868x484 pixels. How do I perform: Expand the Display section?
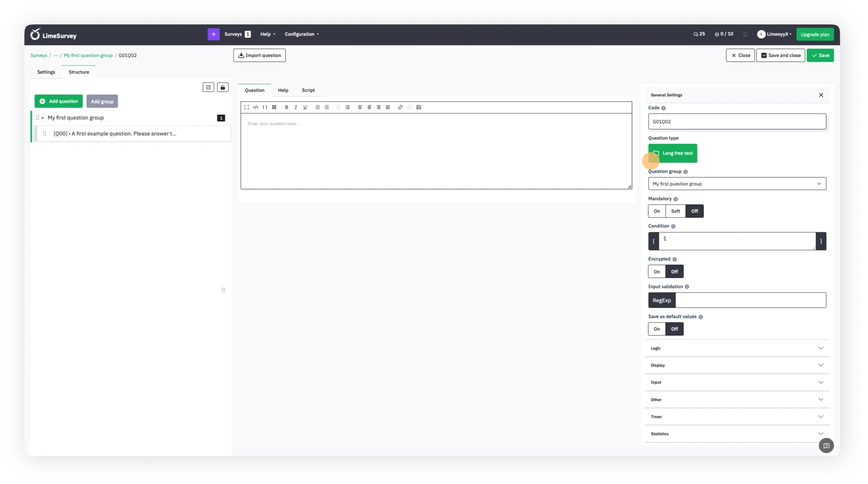click(x=737, y=365)
